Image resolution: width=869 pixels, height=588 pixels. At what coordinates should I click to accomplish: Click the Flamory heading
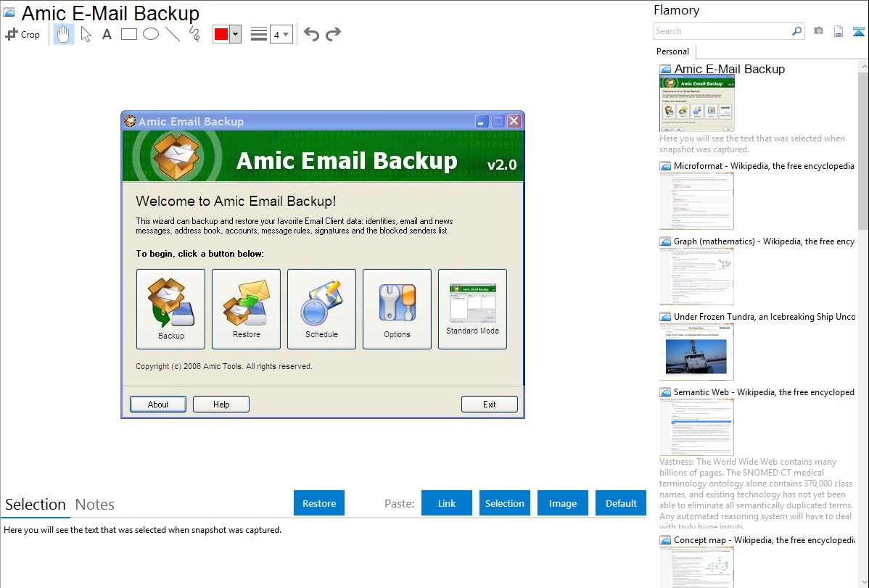click(x=676, y=10)
